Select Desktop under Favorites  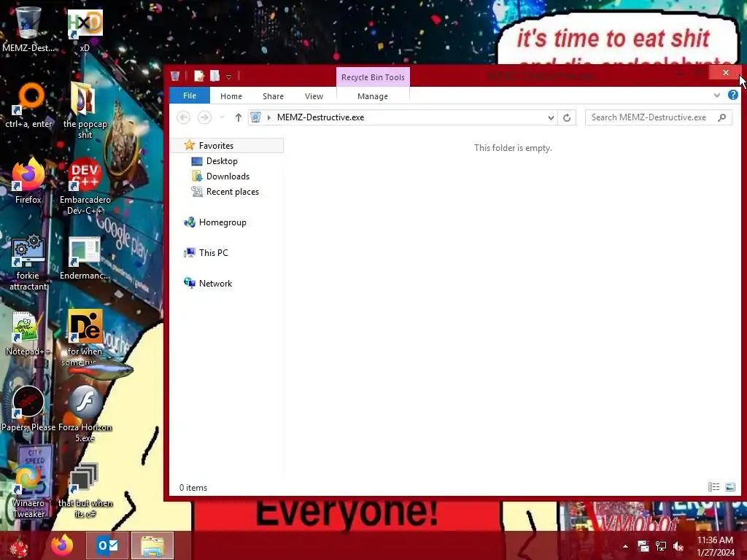point(222,161)
